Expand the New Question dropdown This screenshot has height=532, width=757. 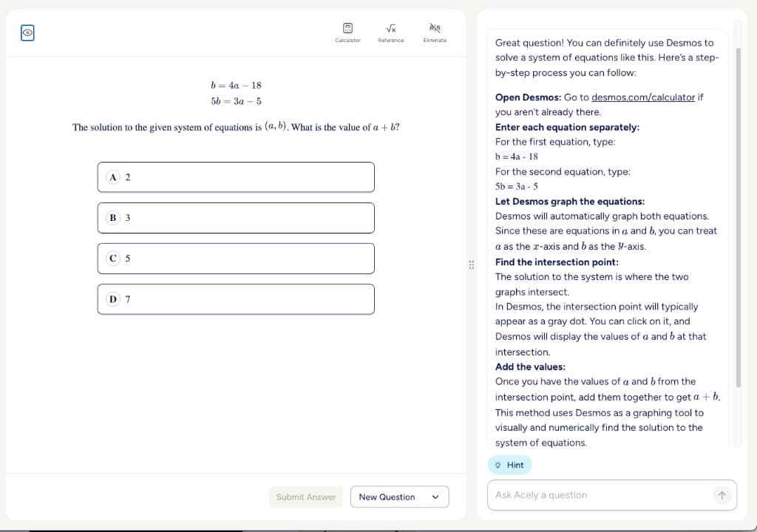(435, 497)
